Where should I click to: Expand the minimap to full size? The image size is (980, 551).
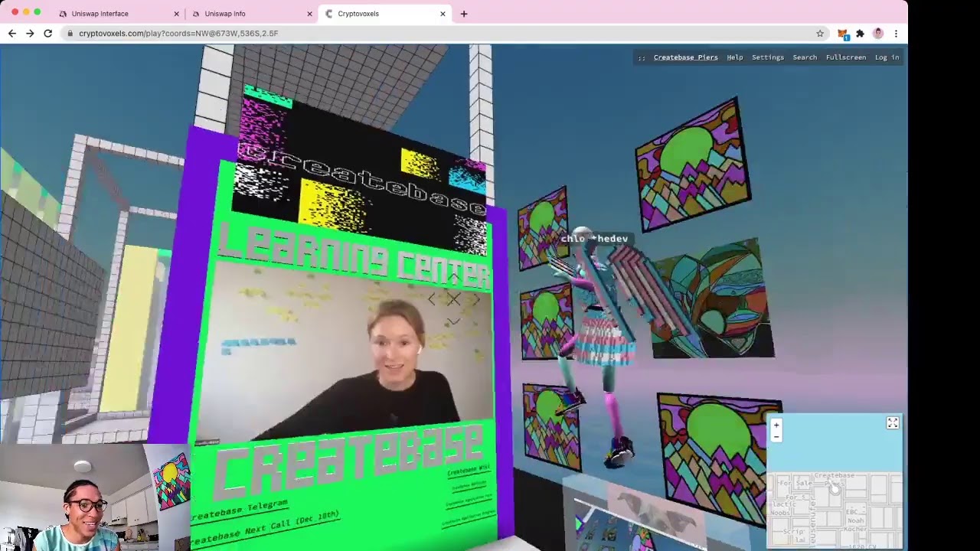point(893,423)
